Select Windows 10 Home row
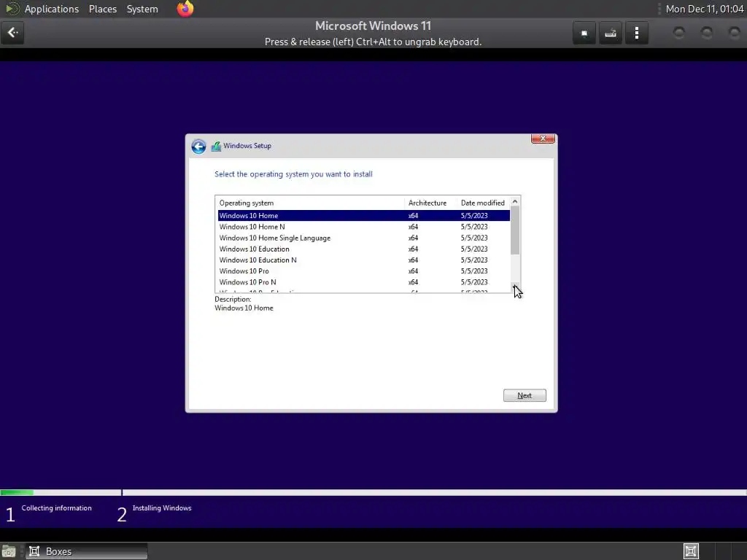Image resolution: width=747 pixels, height=560 pixels. pyautogui.click(x=363, y=216)
